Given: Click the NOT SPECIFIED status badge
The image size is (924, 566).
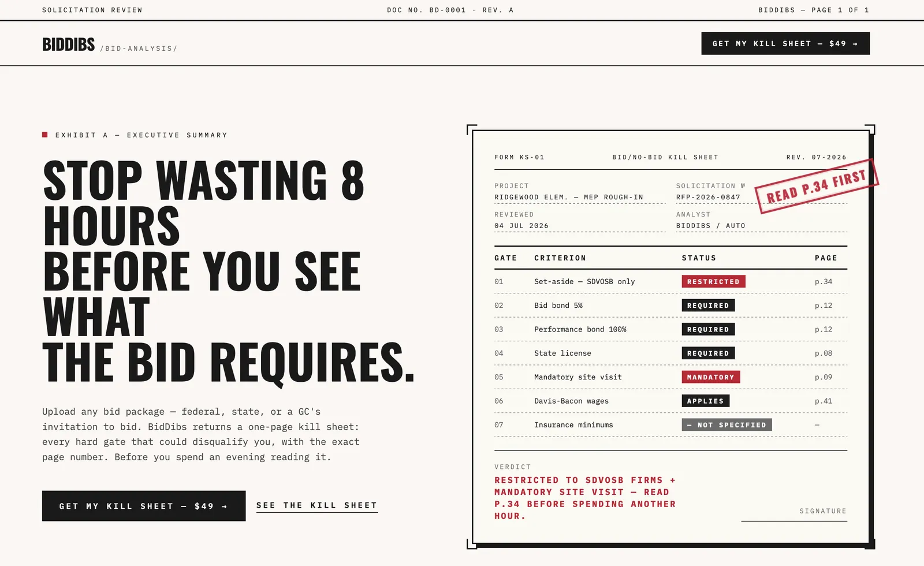Looking at the screenshot, I should point(726,425).
